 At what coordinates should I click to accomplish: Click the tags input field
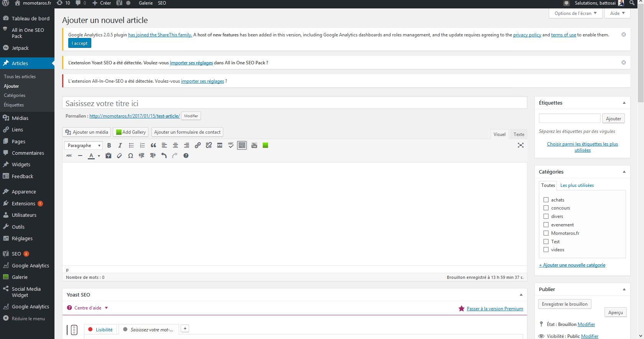[570, 118]
